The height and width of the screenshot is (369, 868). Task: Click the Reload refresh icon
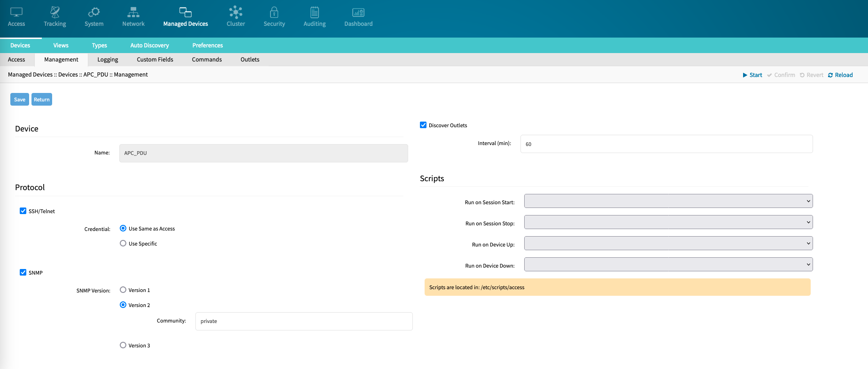point(830,75)
